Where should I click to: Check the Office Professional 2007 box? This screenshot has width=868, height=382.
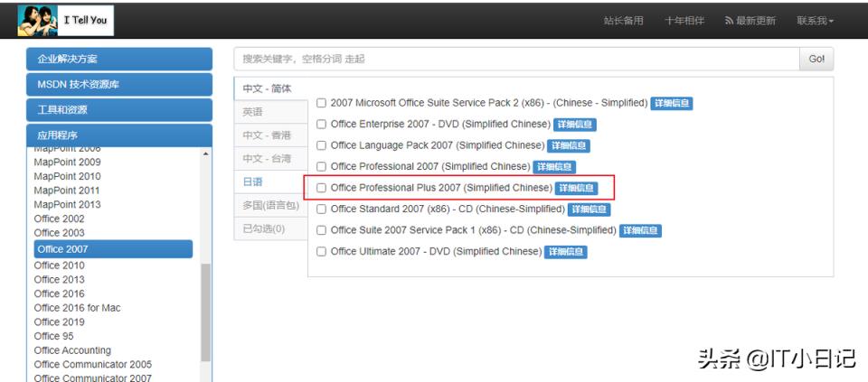pos(321,166)
